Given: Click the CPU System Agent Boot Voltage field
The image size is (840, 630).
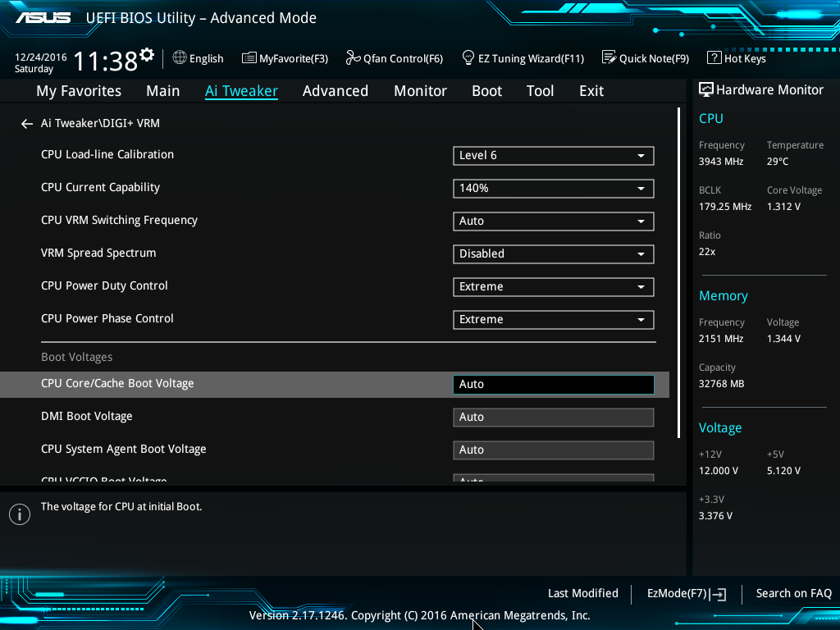Looking at the screenshot, I should pyautogui.click(x=554, y=450).
